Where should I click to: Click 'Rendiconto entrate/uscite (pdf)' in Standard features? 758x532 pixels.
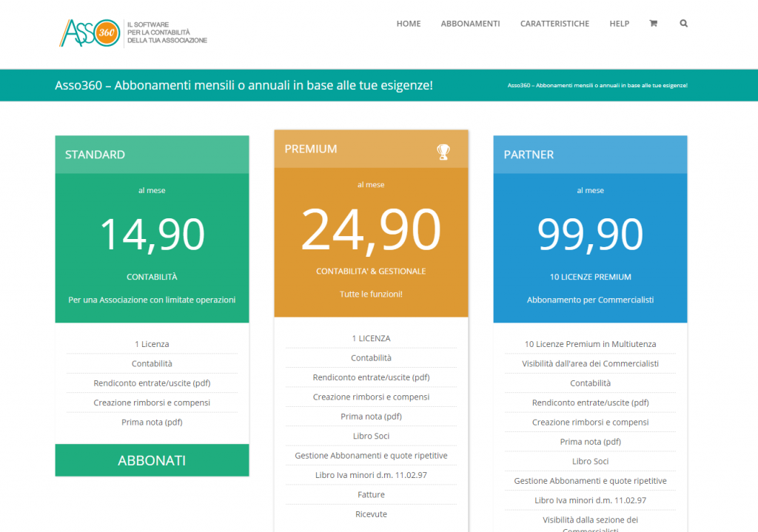[152, 383]
